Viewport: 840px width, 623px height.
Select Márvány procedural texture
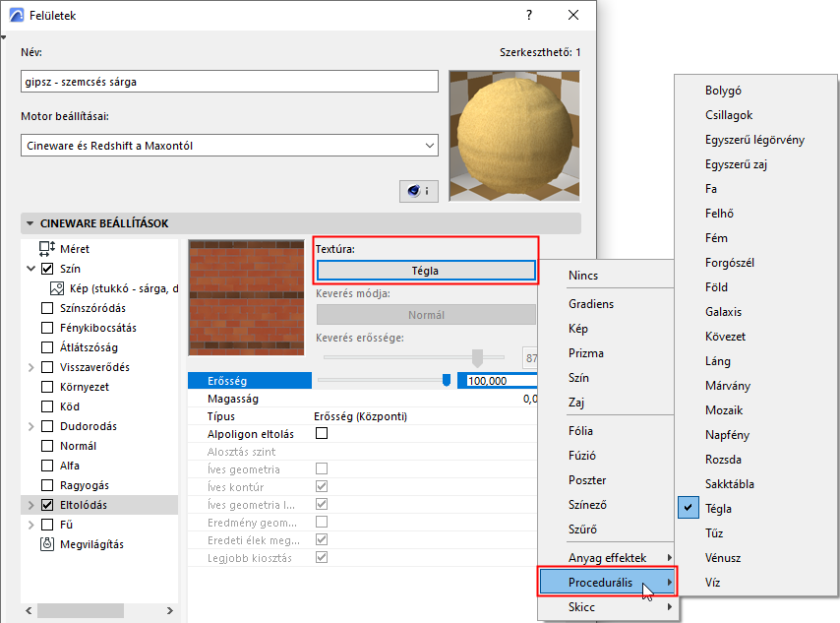728,386
